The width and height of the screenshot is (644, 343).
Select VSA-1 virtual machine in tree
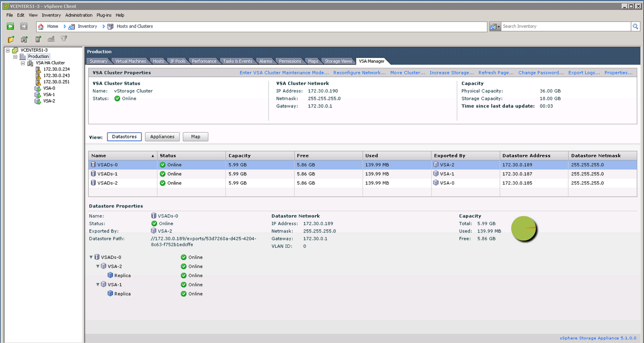click(49, 94)
